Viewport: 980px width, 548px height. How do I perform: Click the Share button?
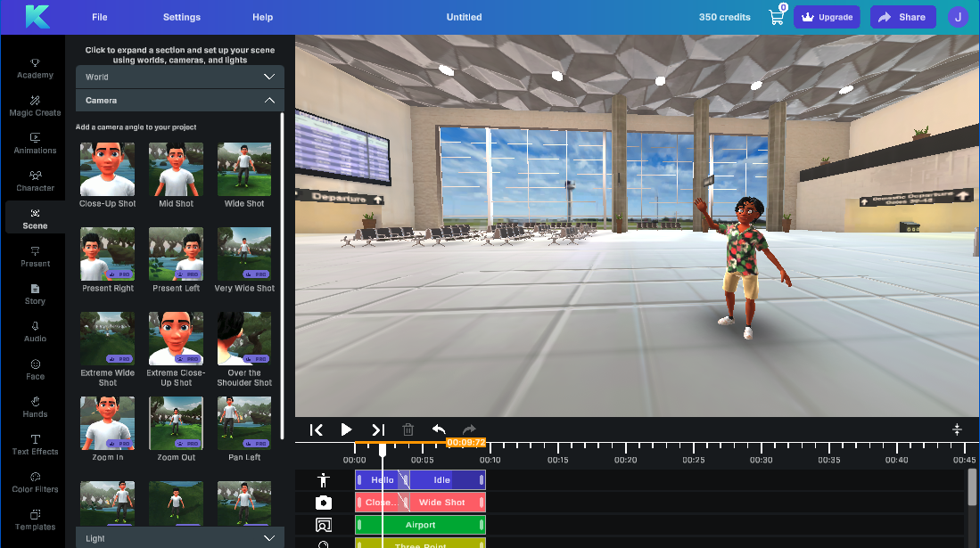(x=903, y=17)
